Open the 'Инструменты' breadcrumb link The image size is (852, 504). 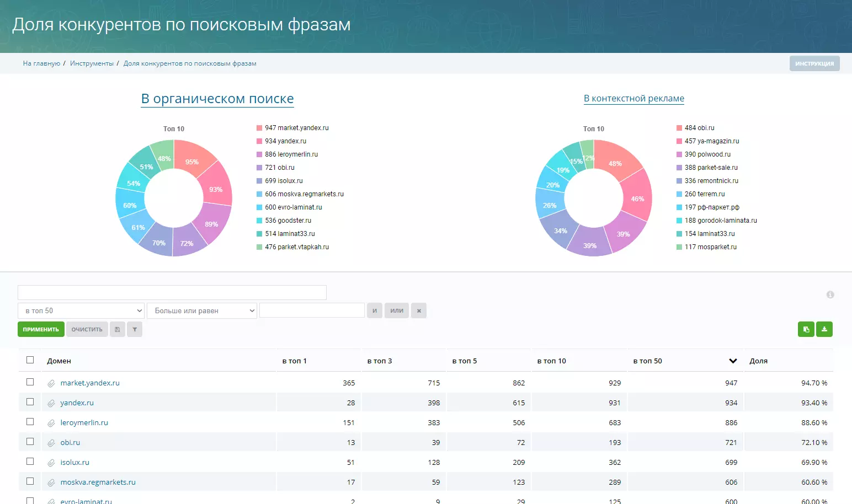click(x=92, y=63)
